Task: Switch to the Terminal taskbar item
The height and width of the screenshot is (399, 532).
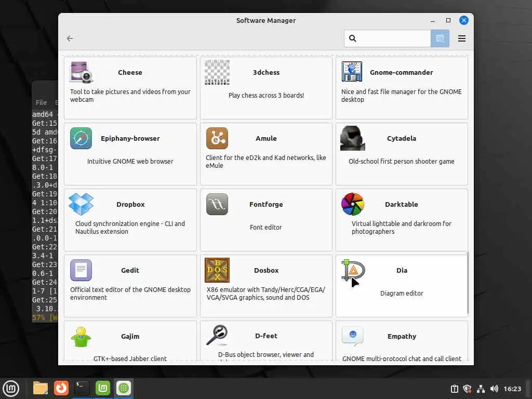Action: [x=82, y=388]
